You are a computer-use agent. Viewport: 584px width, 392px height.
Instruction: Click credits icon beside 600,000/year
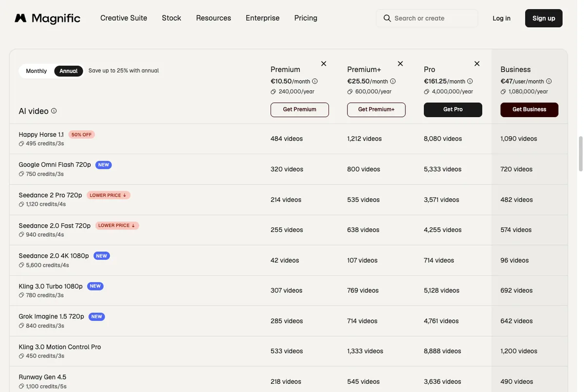coord(350,91)
